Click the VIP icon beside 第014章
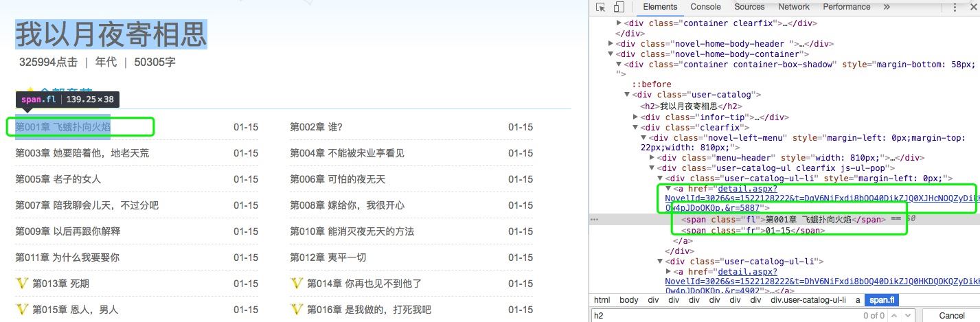This screenshot has width=980, height=322. (x=297, y=284)
